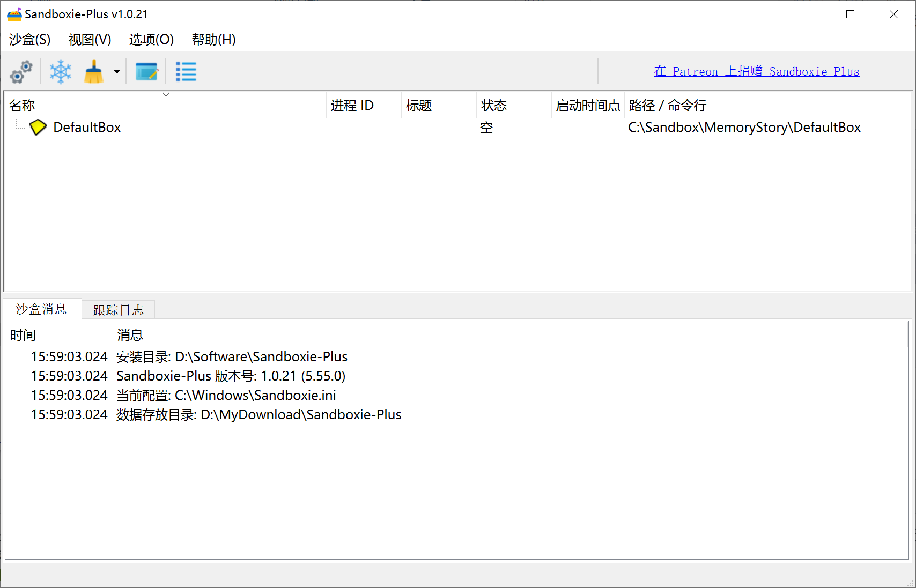Select the 当前配置 Sandboxie.ini message row

(457, 396)
